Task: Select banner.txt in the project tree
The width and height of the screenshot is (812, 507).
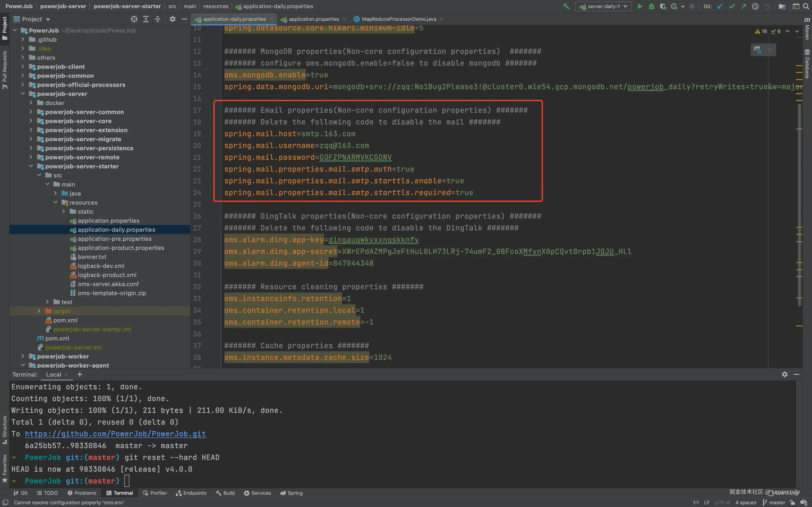Action: point(92,256)
